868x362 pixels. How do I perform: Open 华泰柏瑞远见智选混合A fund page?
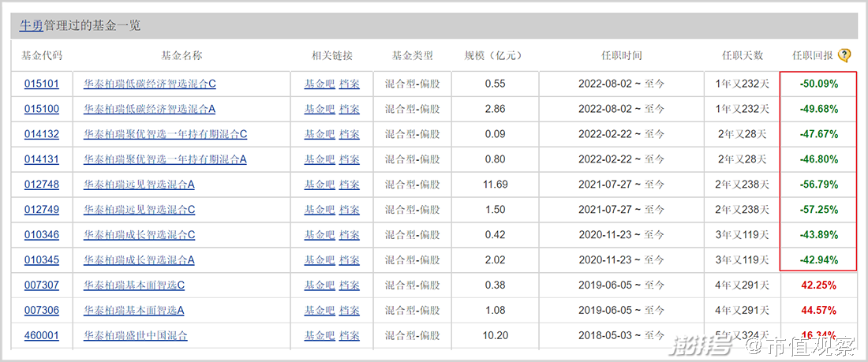tap(139, 185)
